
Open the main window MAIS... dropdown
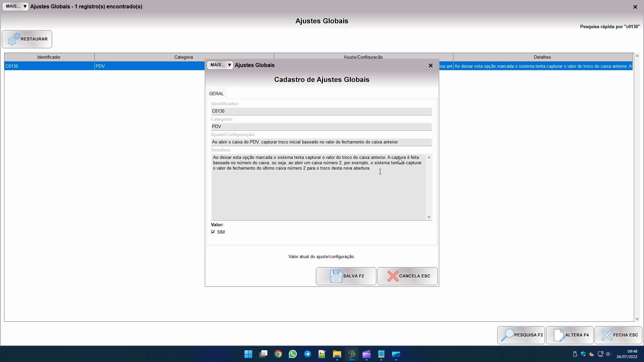15,6
